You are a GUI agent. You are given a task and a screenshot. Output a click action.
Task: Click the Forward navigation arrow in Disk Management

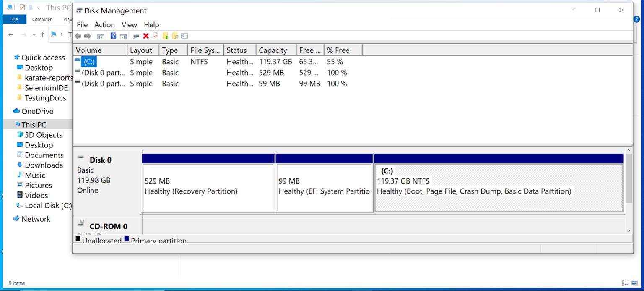click(88, 36)
